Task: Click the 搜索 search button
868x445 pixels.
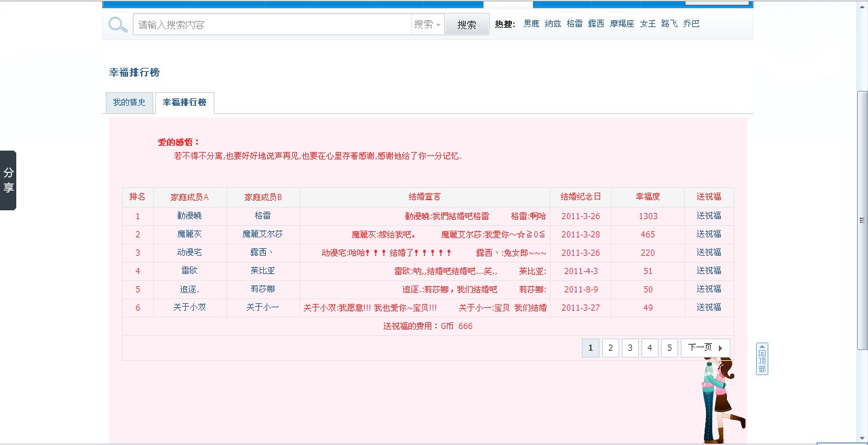Action: pos(467,23)
